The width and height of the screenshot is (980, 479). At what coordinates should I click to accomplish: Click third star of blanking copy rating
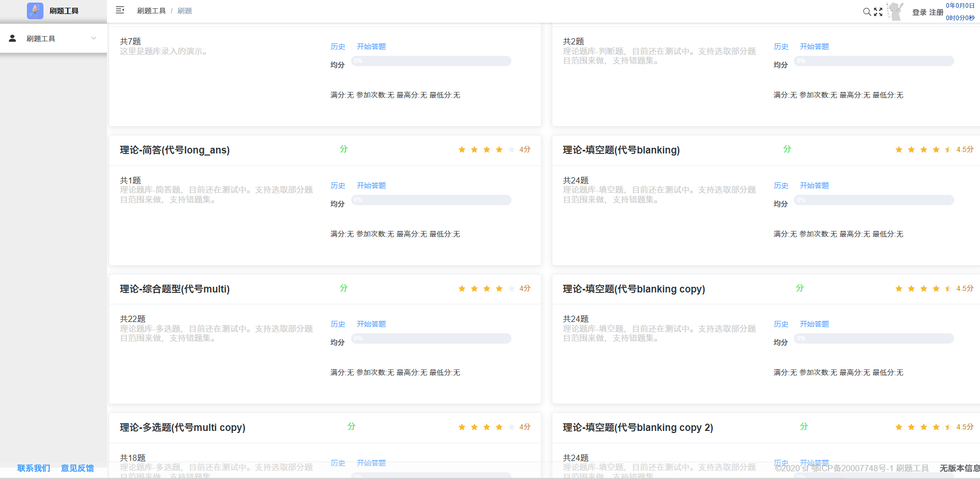[924, 289]
